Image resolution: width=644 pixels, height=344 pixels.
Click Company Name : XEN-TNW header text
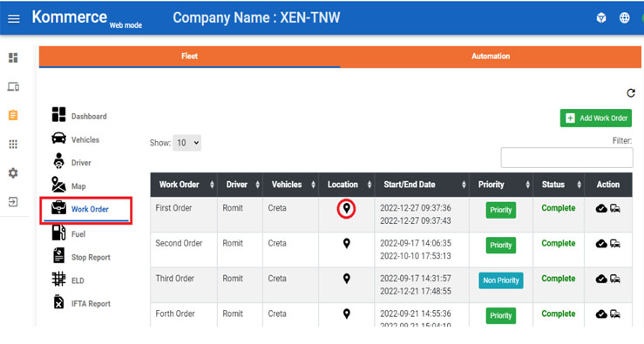click(x=256, y=17)
